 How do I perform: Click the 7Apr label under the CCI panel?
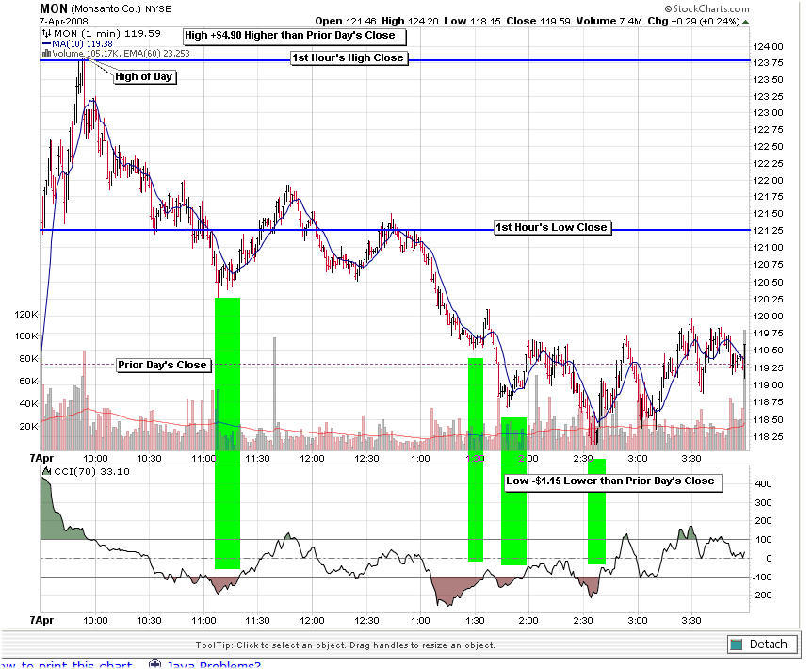(x=41, y=620)
